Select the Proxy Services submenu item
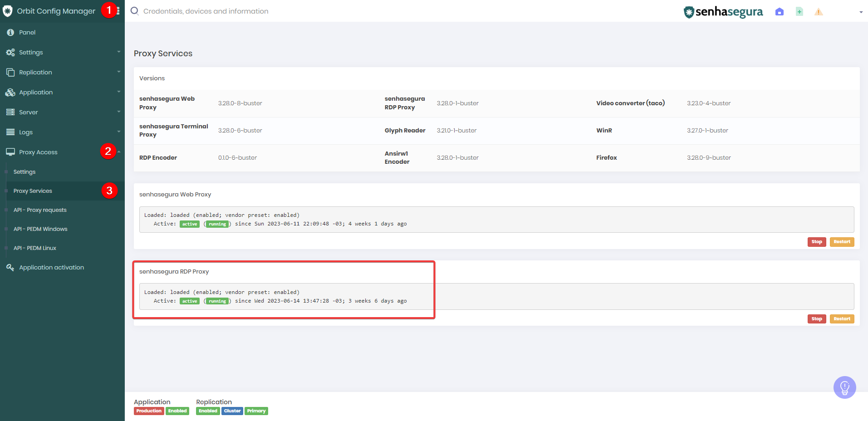Viewport: 868px width, 421px height. (33, 191)
